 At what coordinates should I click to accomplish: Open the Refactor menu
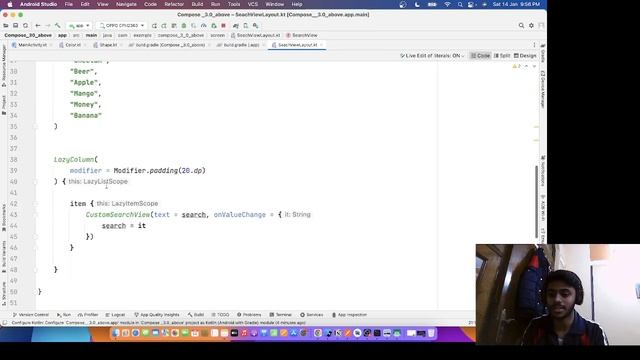click(x=174, y=4)
